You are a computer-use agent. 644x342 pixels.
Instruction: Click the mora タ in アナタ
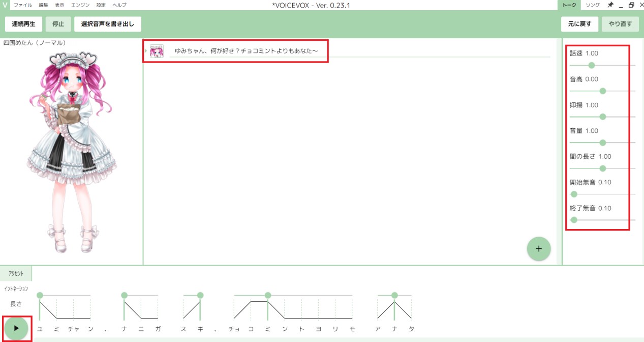tap(411, 329)
